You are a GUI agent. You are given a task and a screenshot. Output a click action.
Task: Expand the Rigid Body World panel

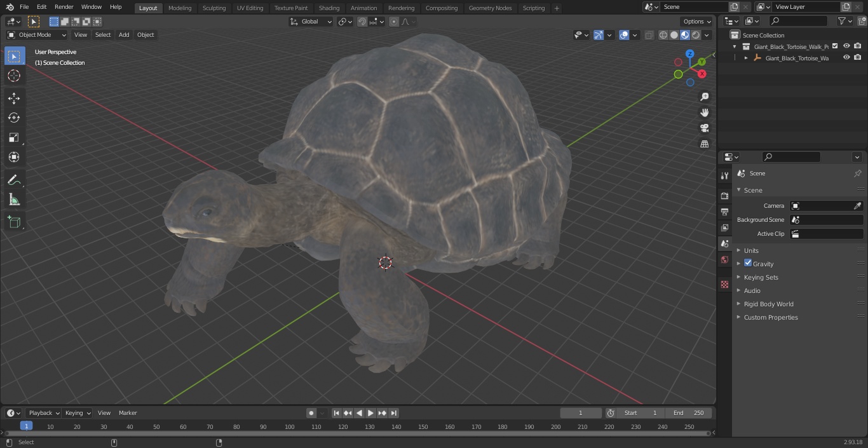pyautogui.click(x=768, y=304)
